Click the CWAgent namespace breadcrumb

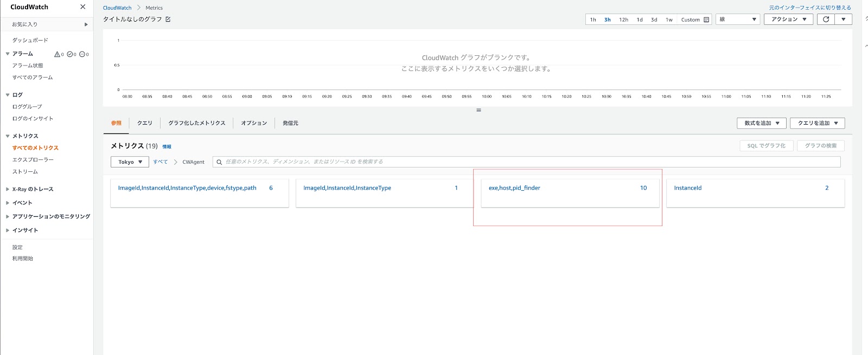[194, 162]
